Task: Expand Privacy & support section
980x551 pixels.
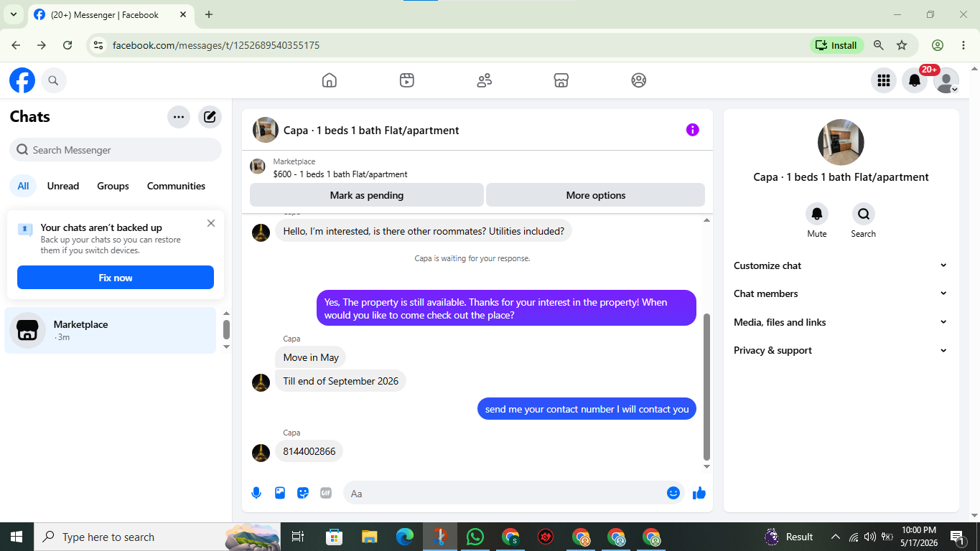Action: pos(841,350)
